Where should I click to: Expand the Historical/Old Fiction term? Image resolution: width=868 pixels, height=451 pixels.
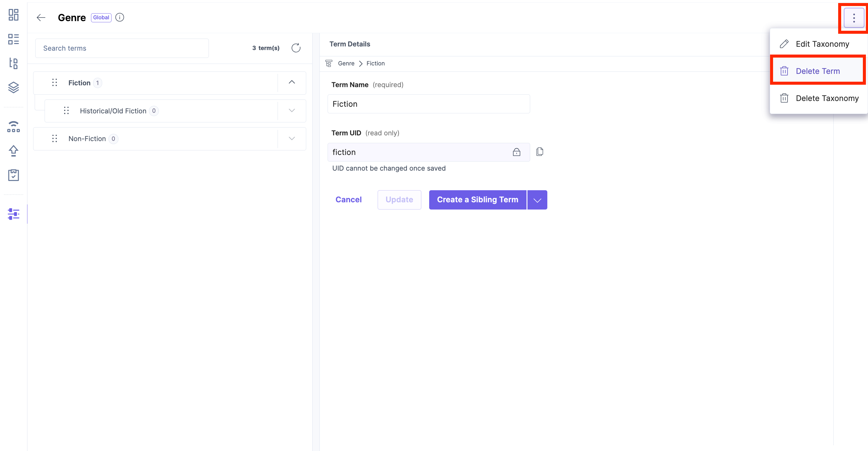click(292, 111)
